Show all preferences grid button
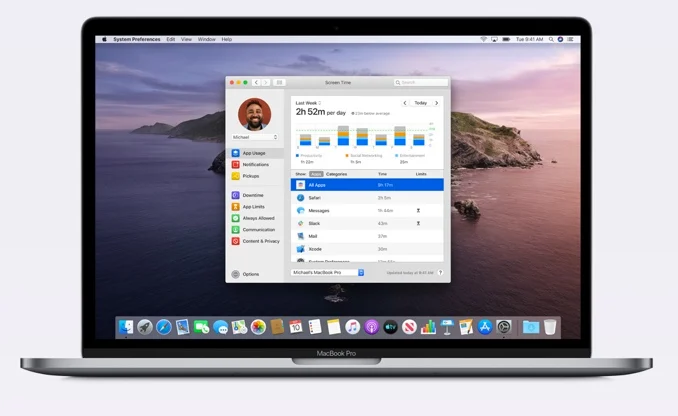This screenshot has height=416, width=678. click(279, 82)
